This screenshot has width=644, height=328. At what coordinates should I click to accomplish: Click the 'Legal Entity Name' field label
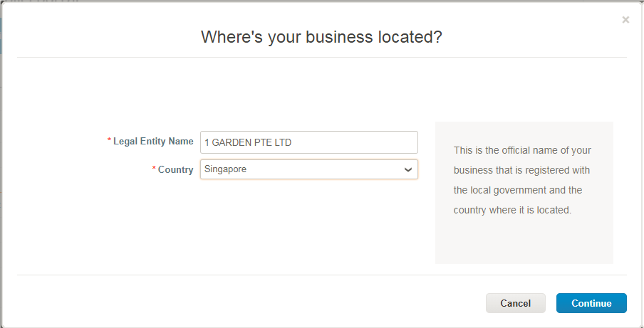153,142
